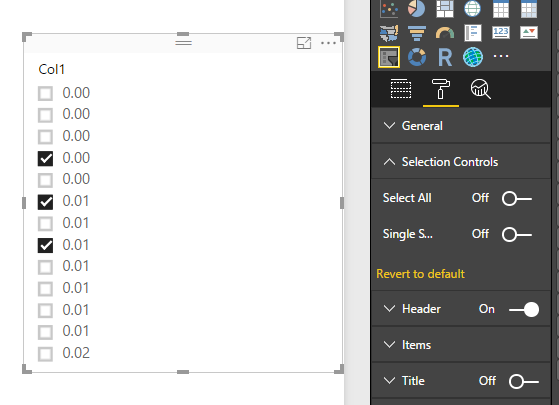Select the Pie chart visualization
Image resolution: width=559 pixels, height=405 pixels.
coord(416,9)
